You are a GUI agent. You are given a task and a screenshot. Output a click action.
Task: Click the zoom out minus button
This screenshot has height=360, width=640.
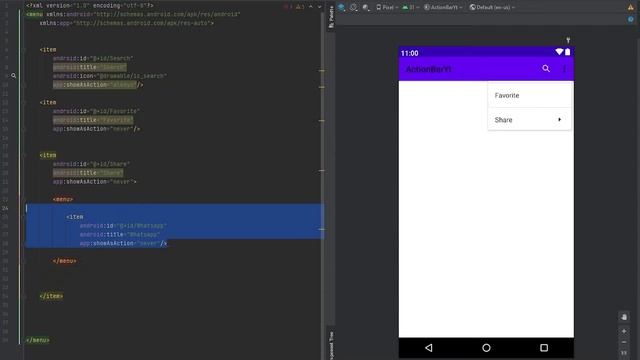[624, 342]
